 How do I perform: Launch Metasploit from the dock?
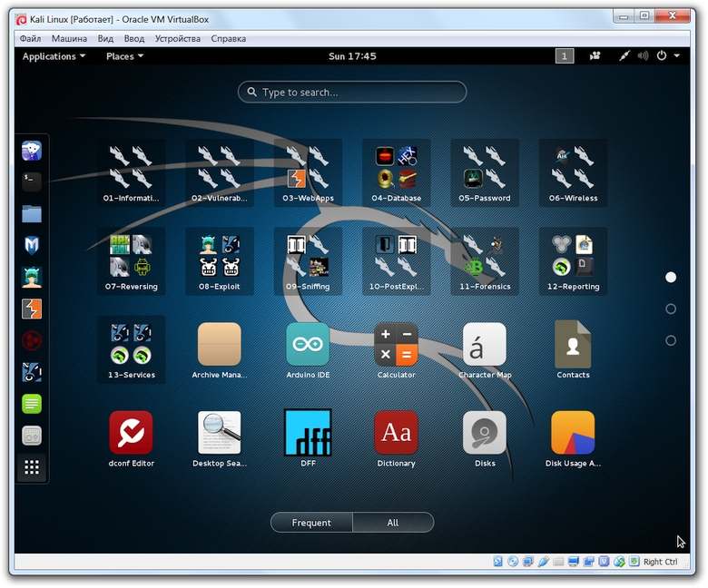point(32,246)
